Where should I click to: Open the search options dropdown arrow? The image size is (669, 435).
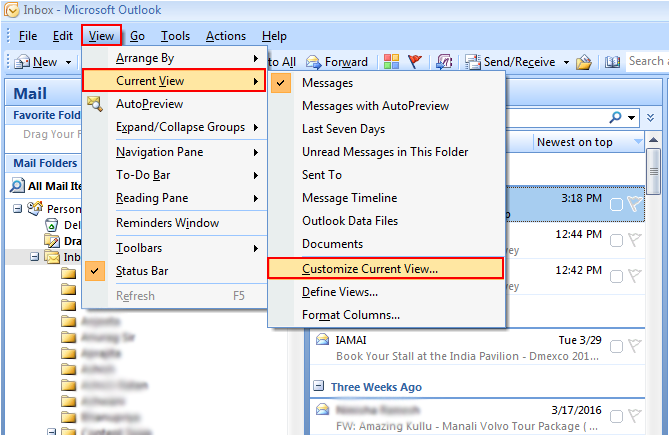[632, 118]
